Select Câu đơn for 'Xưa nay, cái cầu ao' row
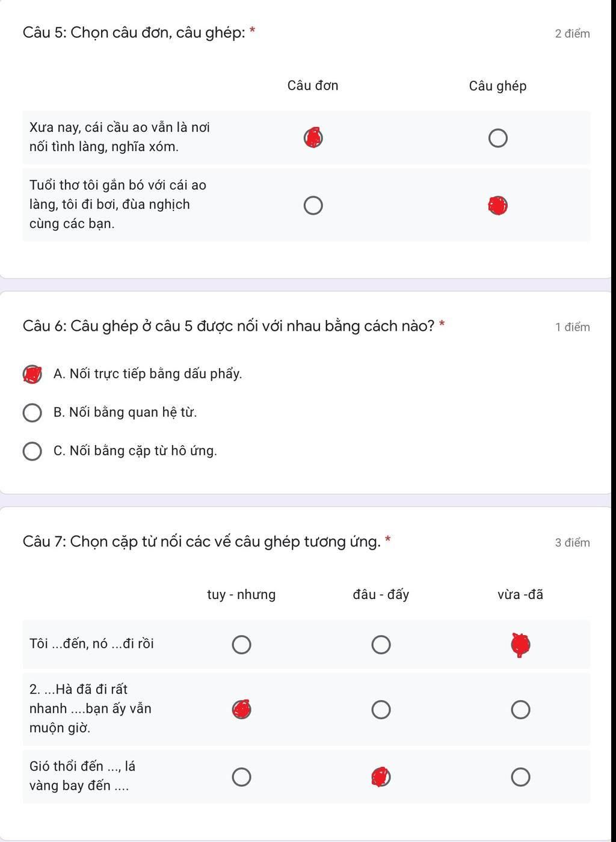Viewport: 616px width, 842px height. [x=313, y=138]
